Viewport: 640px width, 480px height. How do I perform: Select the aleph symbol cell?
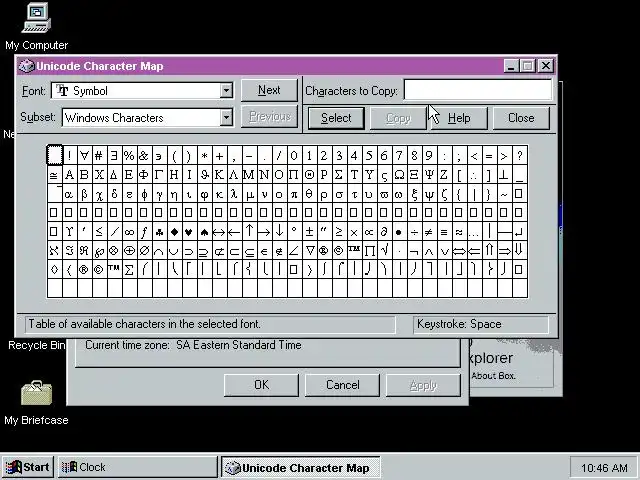[x=54, y=251]
